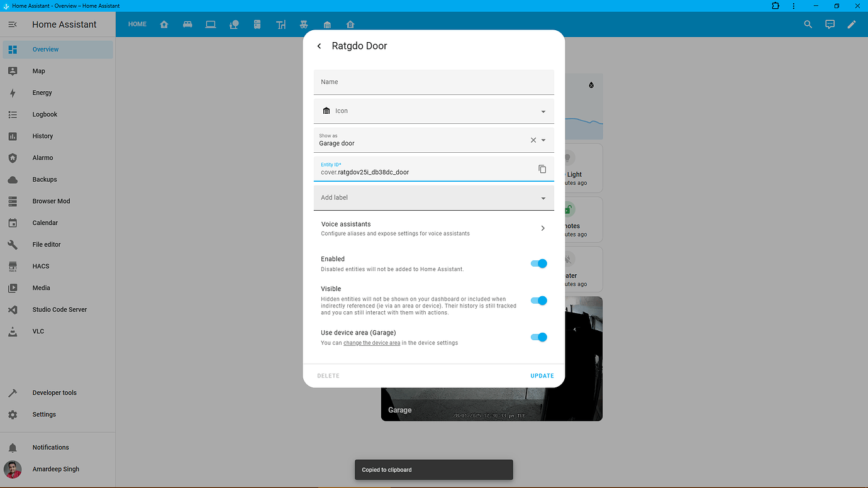This screenshot has height=488, width=868.
Task: Select the laptop dashboard icon in the toolbar
Action: coord(211,24)
